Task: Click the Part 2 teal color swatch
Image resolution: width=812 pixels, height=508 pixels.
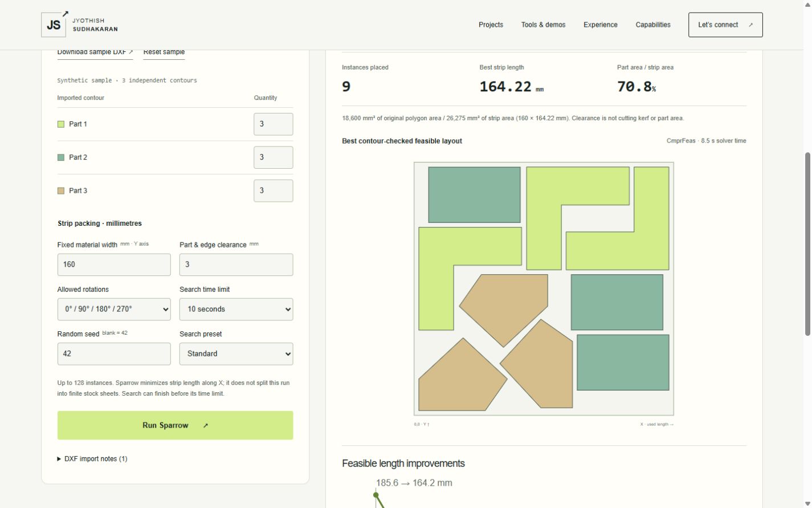Action: [61, 157]
